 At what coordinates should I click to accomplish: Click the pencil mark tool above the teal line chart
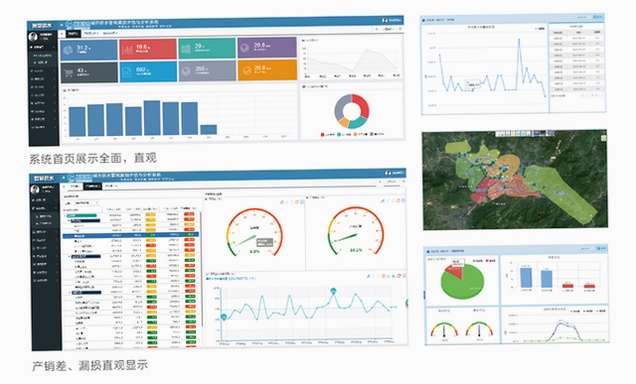tap(368, 276)
